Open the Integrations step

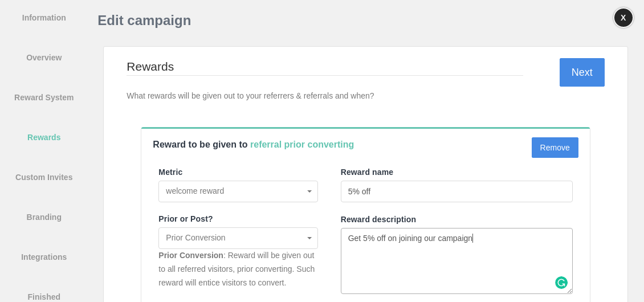pos(44,257)
